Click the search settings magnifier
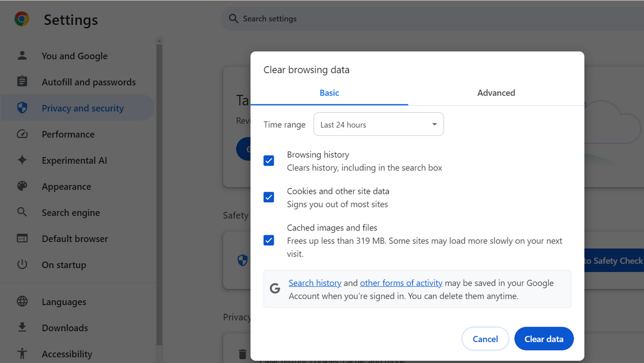The height and width of the screenshot is (363, 644). [233, 18]
